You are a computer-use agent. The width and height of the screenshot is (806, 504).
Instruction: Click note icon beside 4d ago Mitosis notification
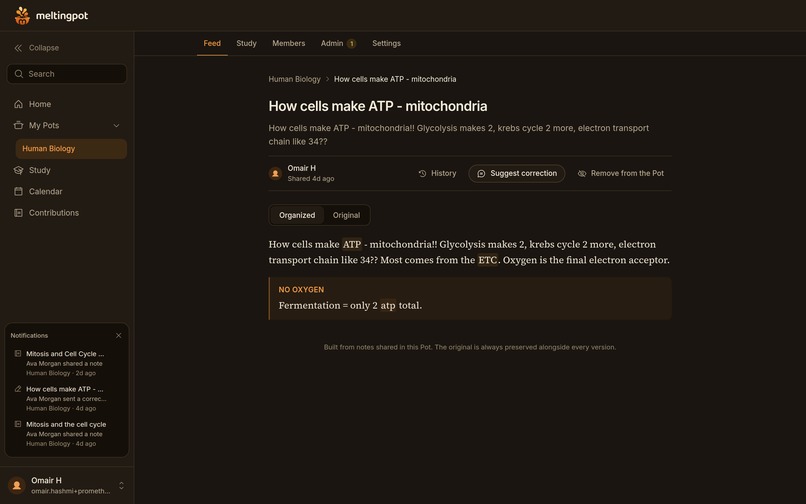[x=18, y=424]
